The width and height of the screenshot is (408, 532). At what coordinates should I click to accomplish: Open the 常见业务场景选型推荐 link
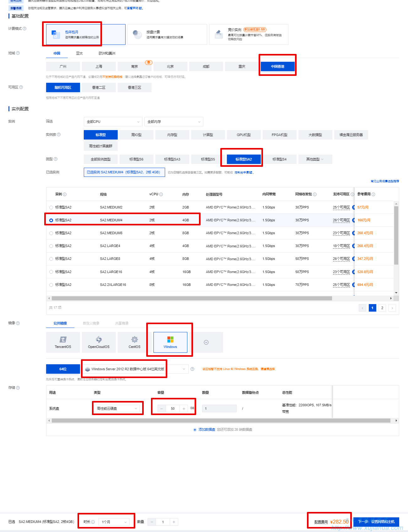click(x=385, y=181)
